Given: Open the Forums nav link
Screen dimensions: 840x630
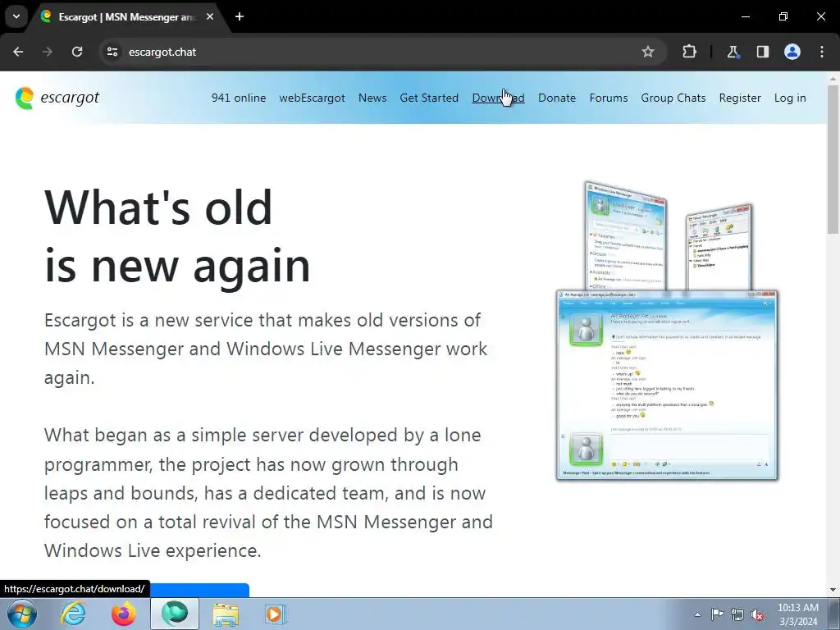Looking at the screenshot, I should (x=609, y=98).
